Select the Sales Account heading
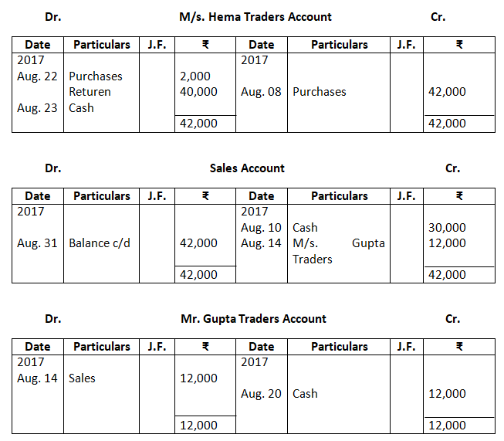Screen dimensions: 504x441 [x=247, y=168]
